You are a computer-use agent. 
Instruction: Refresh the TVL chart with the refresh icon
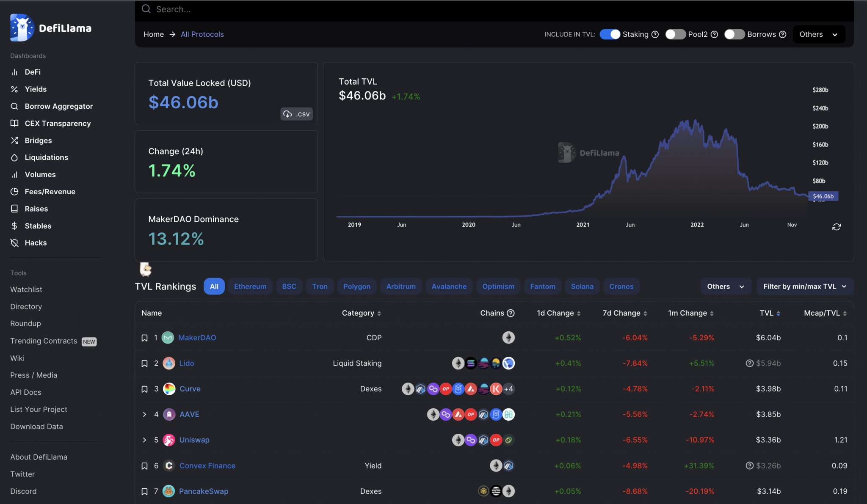click(837, 227)
